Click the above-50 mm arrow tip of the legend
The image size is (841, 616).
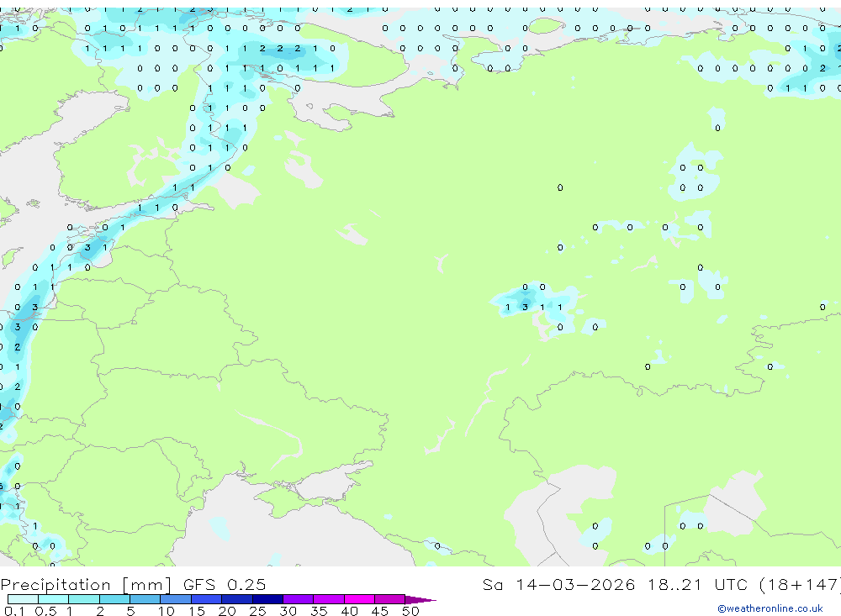tap(420, 599)
